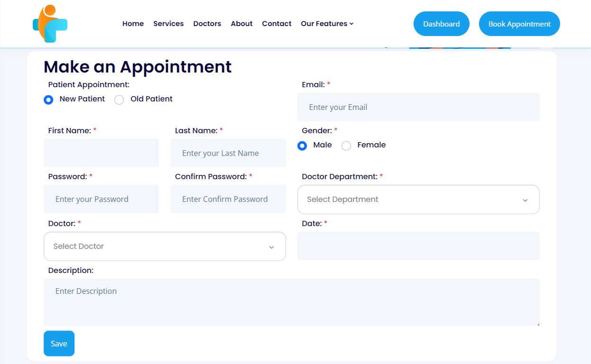Toggle the Male gender option
Image resolution: width=591 pixels, height=364 pixels.
point(302,146)
